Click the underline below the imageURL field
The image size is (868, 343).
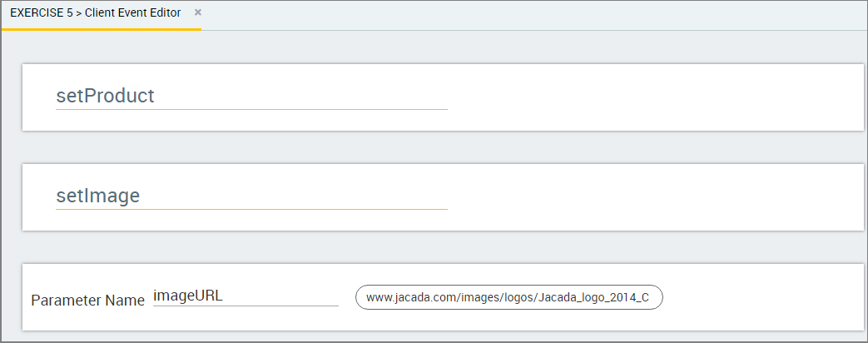click(x=246, y=306)
